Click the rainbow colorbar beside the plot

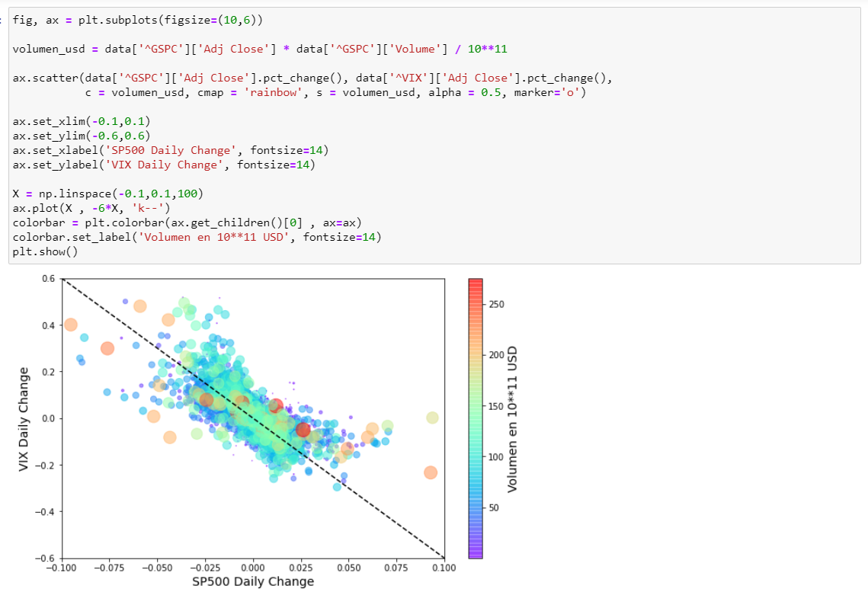(x=476, y=419)
